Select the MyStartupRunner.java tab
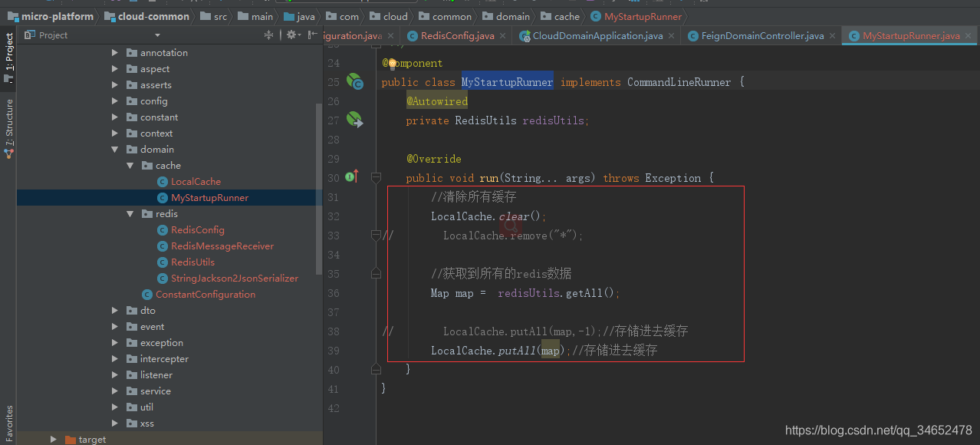980x445 pixels. point(911,36)
